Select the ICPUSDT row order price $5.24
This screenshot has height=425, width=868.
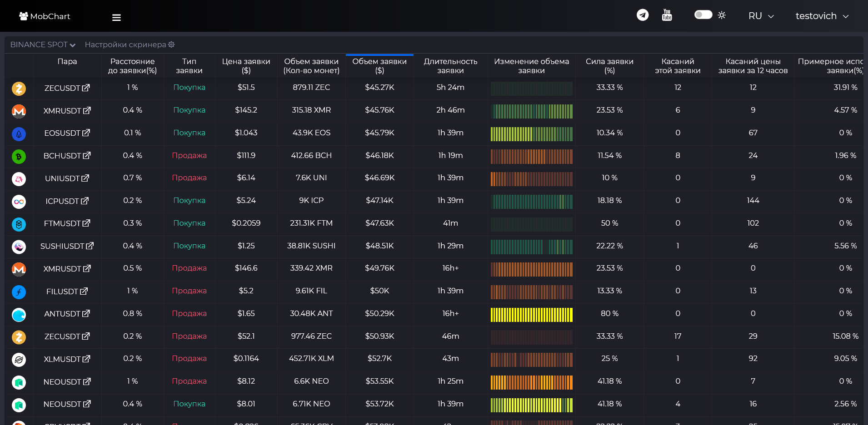pos(246,200)
